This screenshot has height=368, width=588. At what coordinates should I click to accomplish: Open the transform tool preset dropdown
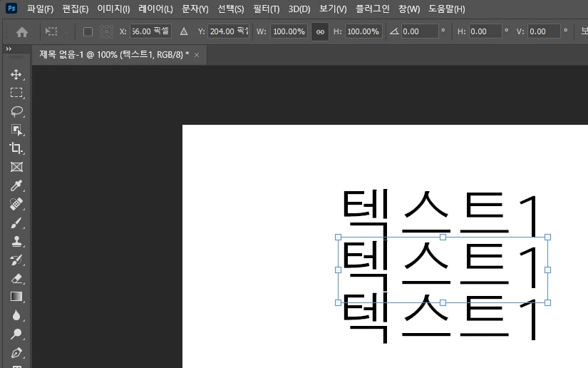[56, 32]
